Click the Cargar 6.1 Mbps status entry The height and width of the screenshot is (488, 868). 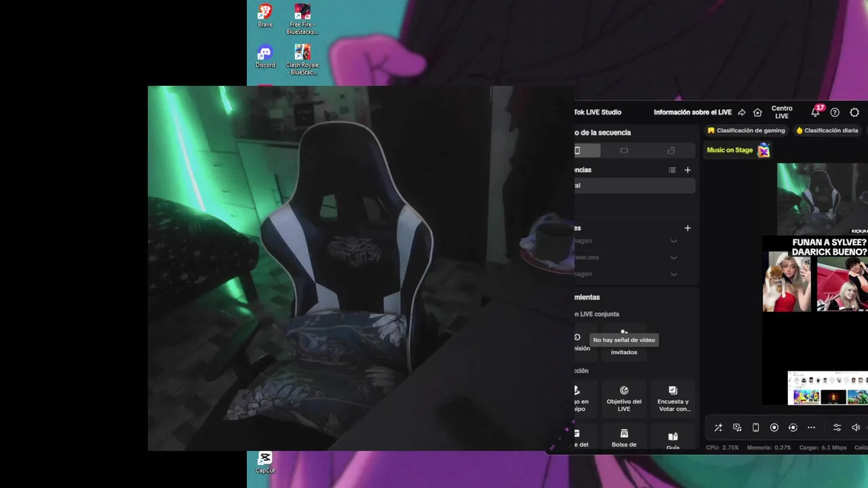tap(823, 447)
